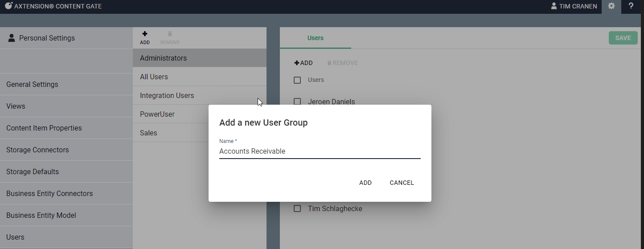Toggle the select-all Users header checkbox

(x=297, y=80)
